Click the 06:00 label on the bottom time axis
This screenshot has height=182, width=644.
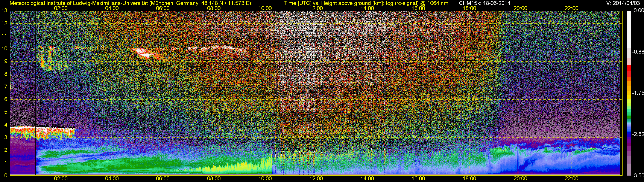pos(163,179)
